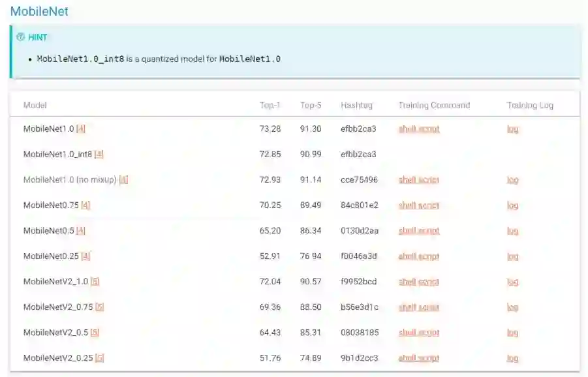Open shell script for MobileNetV2_0.25
Screen dimensions: 588x377
[x=419, y=358]
